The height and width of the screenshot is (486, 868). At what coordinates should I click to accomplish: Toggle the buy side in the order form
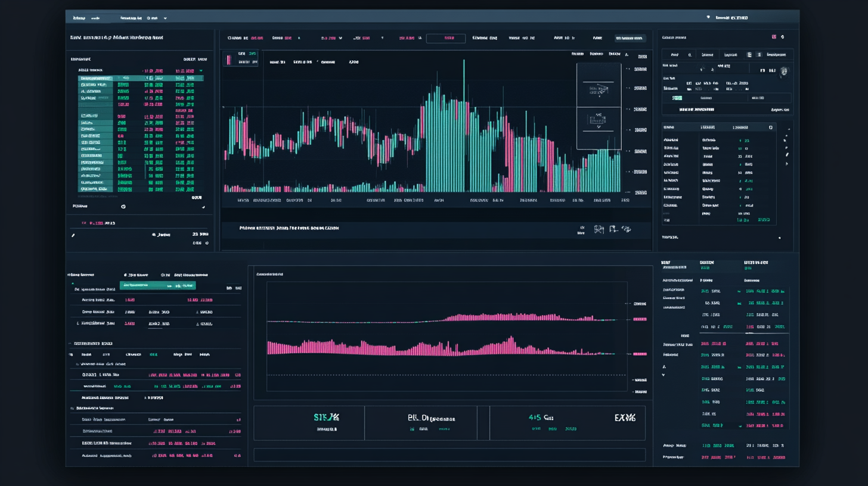tap(677, 98)
